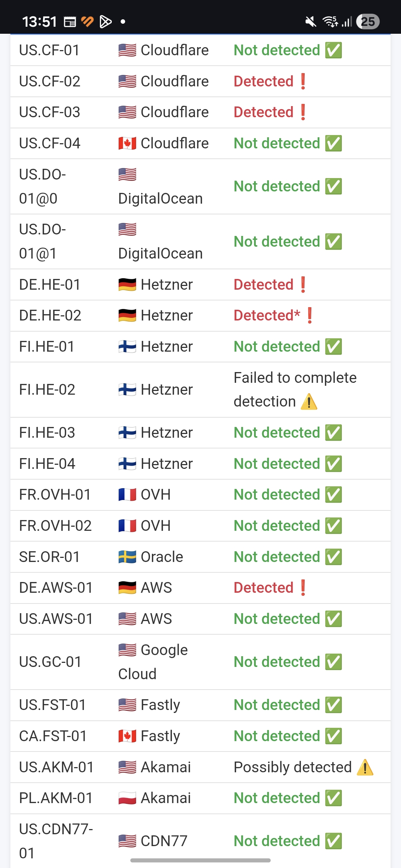Tap the French flag in FR.OVH-01 row
Viewport: 401px width, 868px height.
pyautogui.click(x=127, y=494)
